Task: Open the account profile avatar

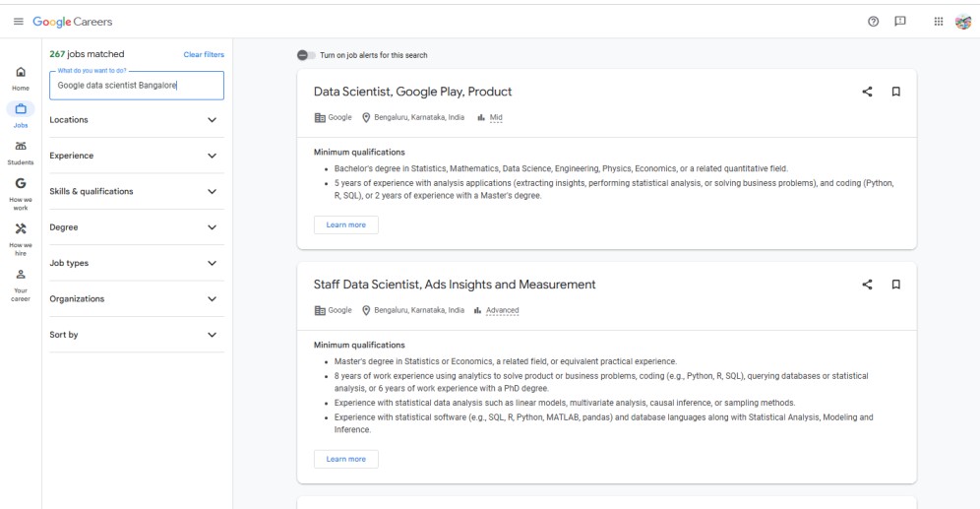Action: click(963, 22)
